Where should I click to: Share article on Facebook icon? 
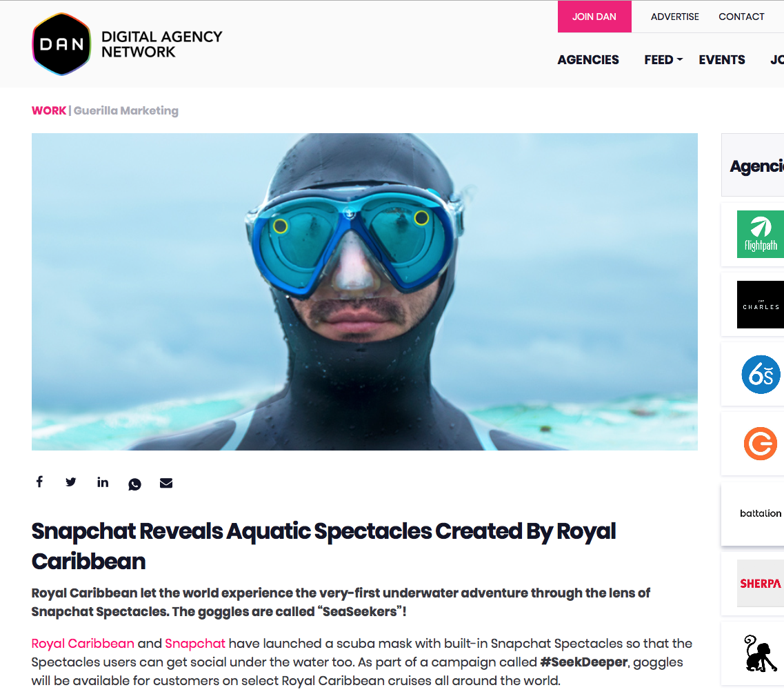[39, 482]
